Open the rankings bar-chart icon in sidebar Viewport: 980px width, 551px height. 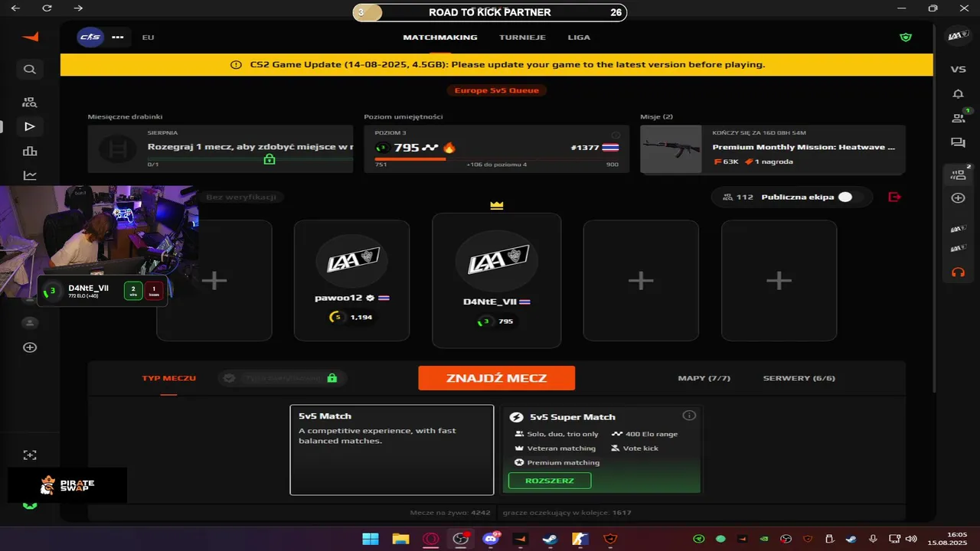[30, 151]
